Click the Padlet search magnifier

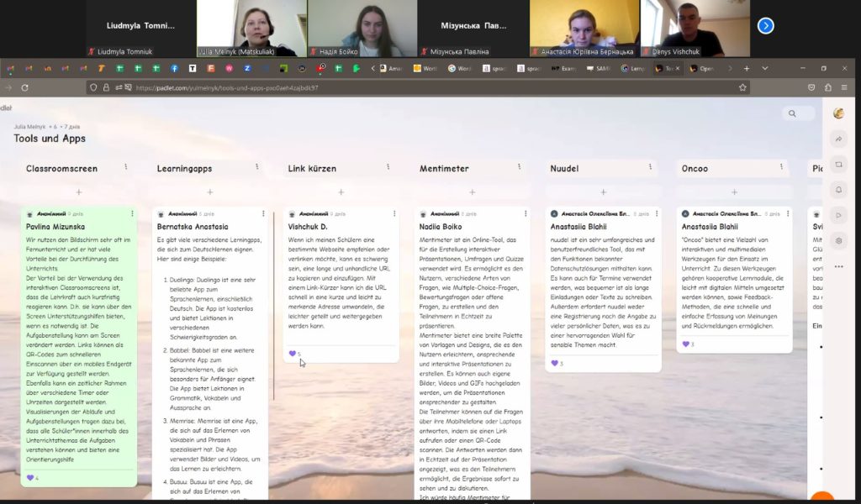click(x=792, y=113)
